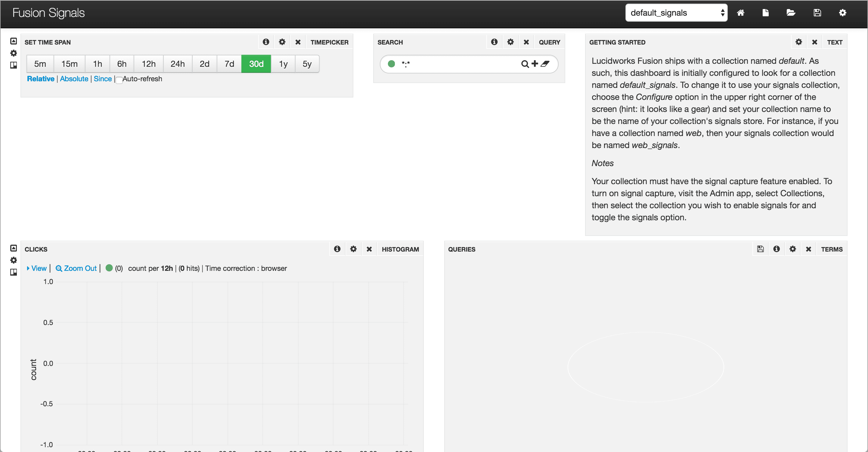The image size is (868, 452).
Task: Select the 7d time span
Action: [x=229, y=64]
